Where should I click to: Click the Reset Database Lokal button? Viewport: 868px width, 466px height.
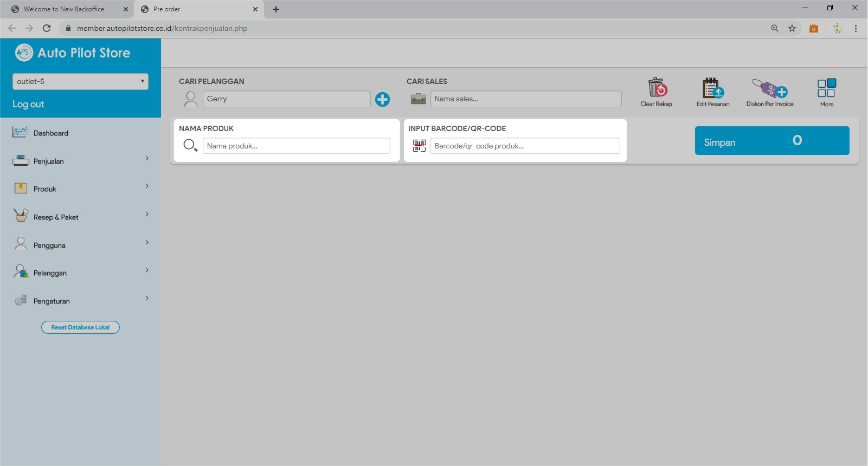(80, 327)
